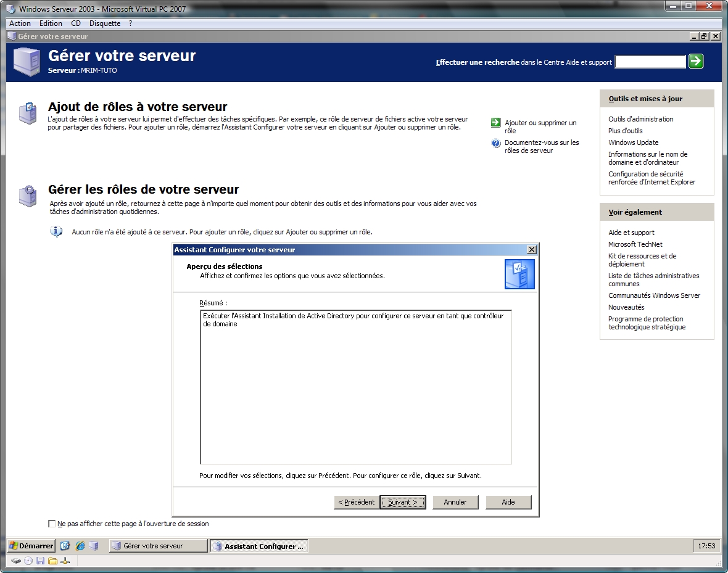Open Outils d'administration link
The width and height of the screenshot is (728, 573).
point(641,119)
